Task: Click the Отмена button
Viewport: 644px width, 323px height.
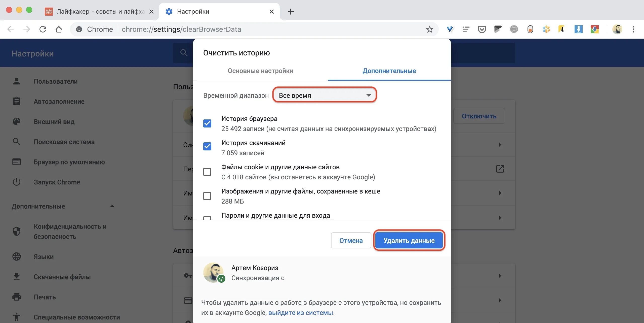Action: point(351,241)
